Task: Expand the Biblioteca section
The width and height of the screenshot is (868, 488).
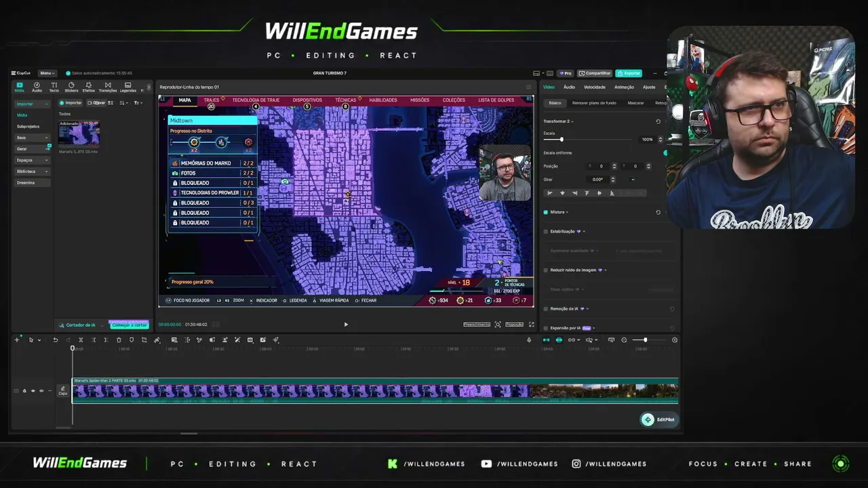Action: [x=33, y=171]
